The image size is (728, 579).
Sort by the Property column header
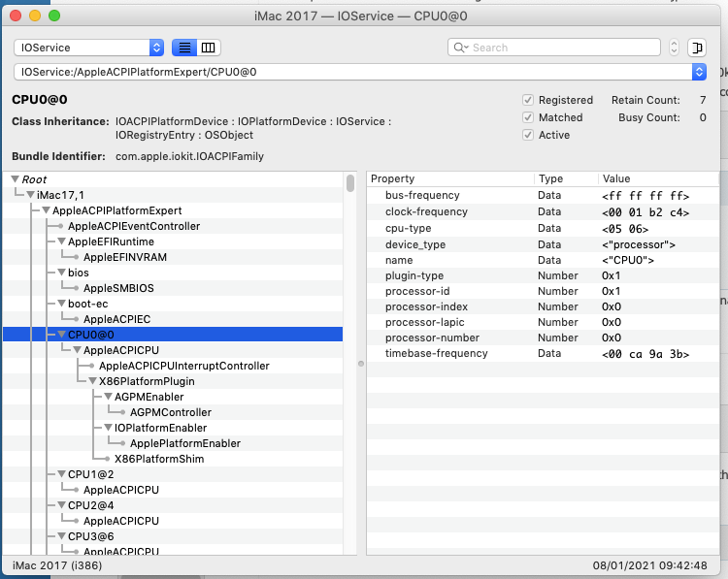[449, 178]
